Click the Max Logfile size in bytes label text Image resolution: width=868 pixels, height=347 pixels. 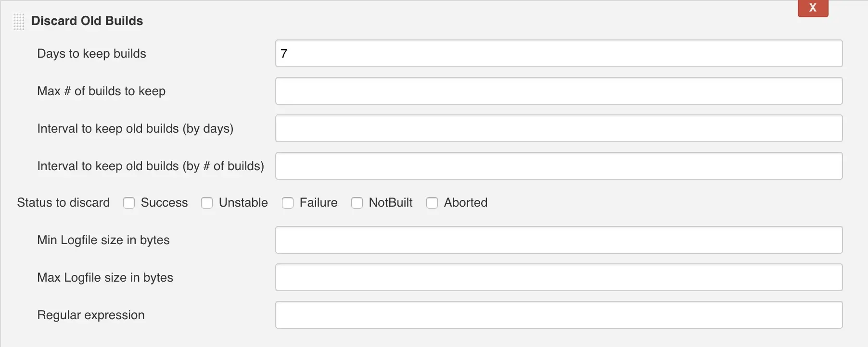click(x=105, y=277)
